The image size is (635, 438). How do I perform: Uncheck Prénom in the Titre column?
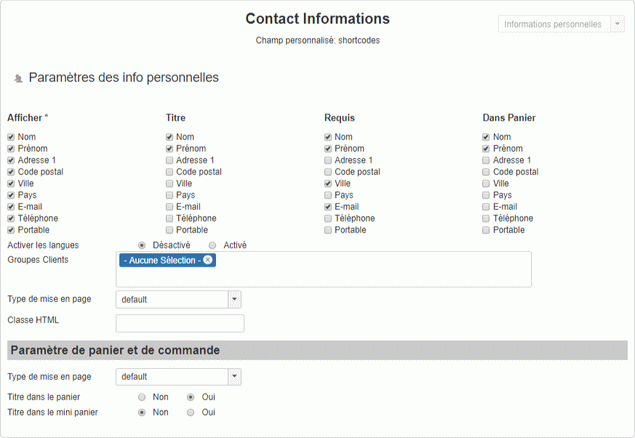(170, 149)
